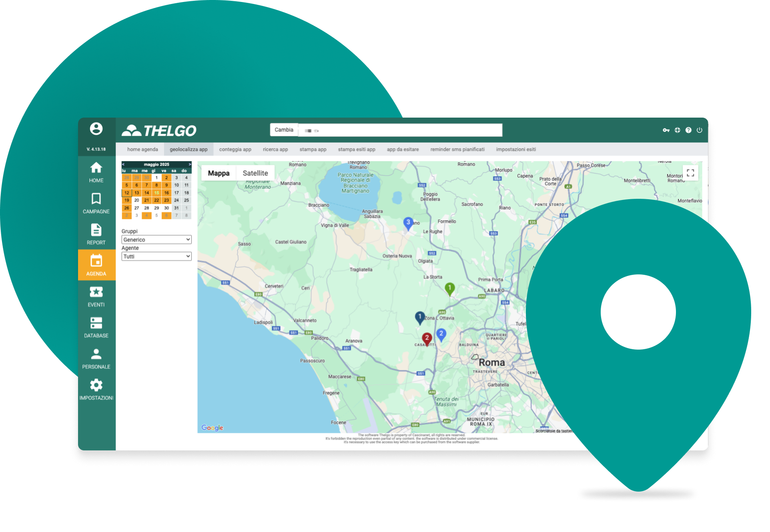The image size is (770, 532).
Task: Click the Google logo on the map
Action: point(212,428)
